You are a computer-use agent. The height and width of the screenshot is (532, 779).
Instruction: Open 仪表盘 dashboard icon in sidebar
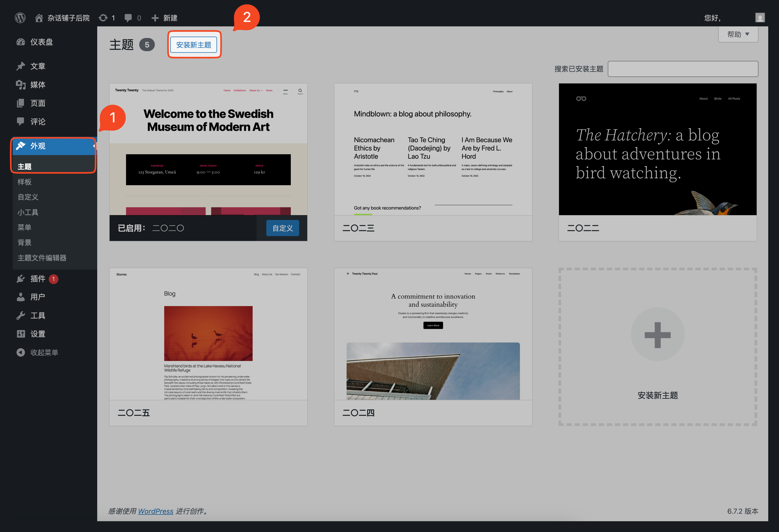[x=21, y=42]
